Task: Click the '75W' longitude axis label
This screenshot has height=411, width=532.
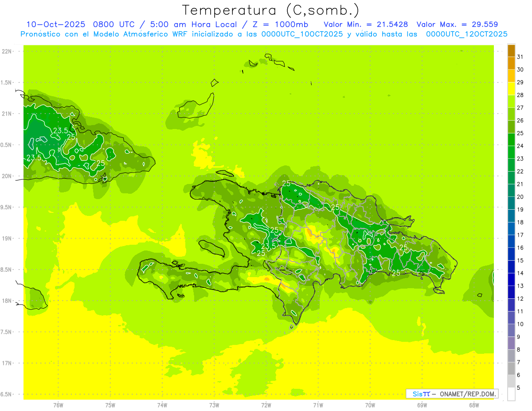Action: (110, 405)
